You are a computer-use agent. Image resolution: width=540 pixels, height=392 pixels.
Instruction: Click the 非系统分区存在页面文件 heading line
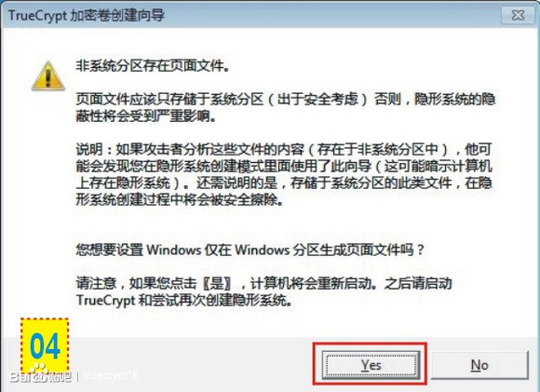153,65
